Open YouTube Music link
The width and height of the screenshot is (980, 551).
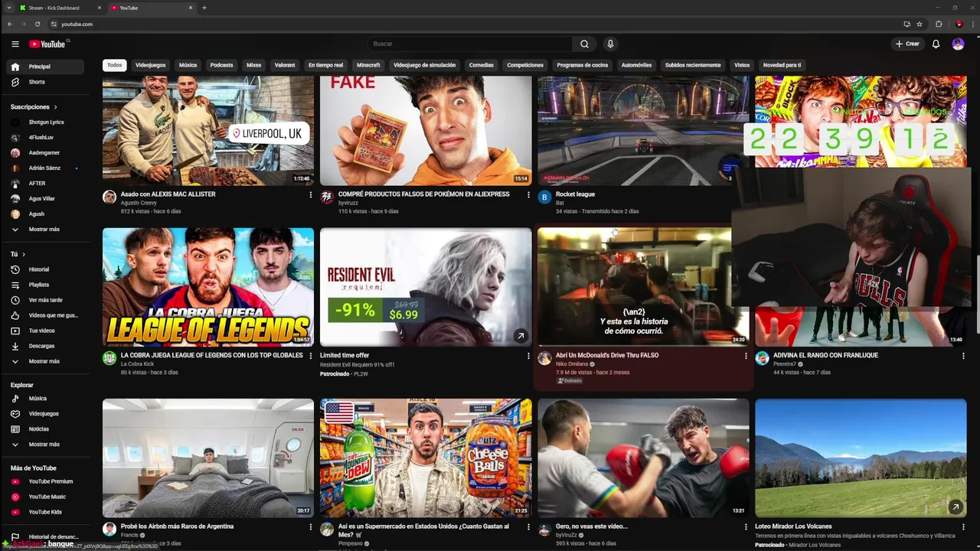click(x=44, y=497)
